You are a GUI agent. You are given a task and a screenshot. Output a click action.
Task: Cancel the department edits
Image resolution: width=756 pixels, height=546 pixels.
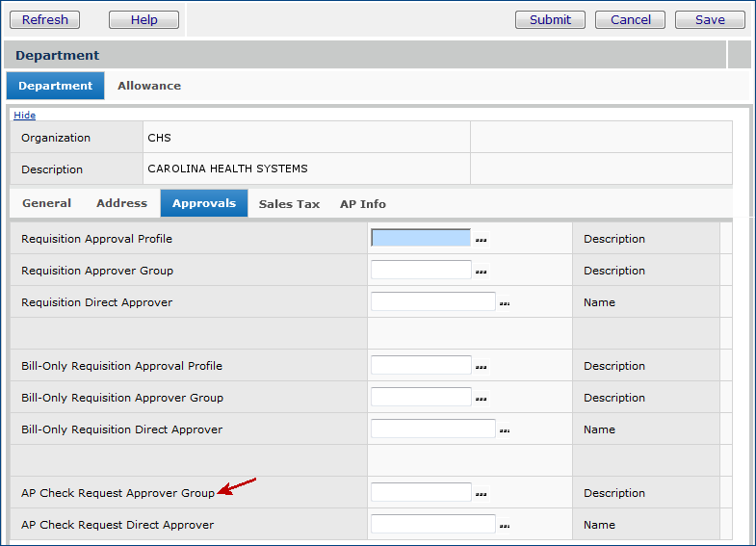point(631,19)
